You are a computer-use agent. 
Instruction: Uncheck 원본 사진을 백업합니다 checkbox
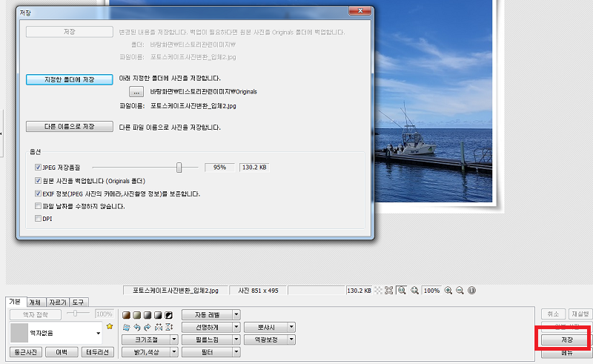pos(38,181)
